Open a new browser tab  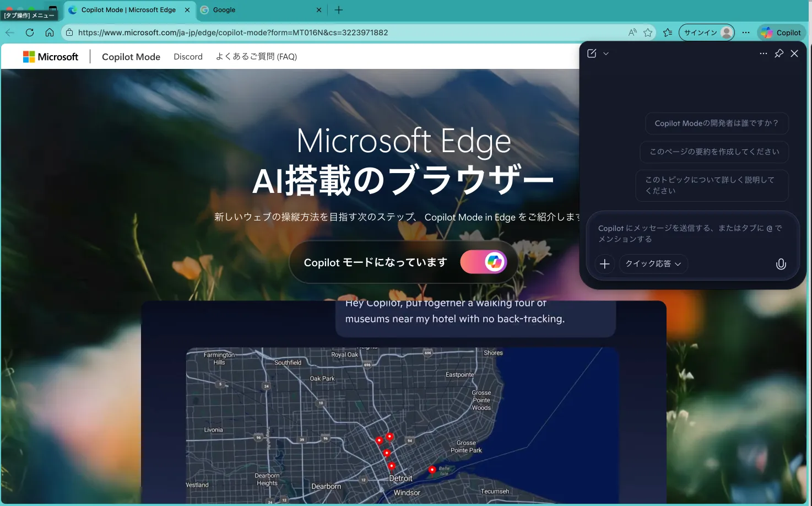click(338, 9)
